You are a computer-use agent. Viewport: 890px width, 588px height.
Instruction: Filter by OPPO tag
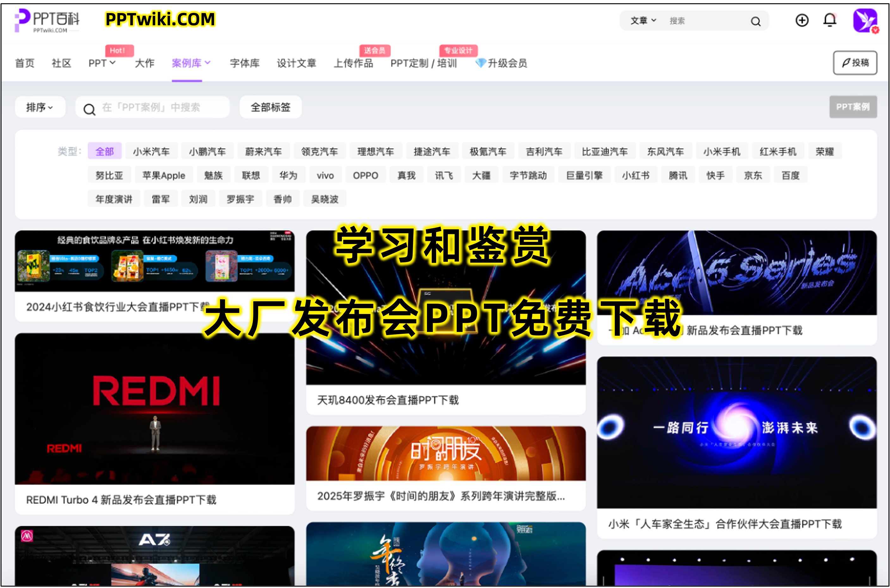click(x=366, y=175)
